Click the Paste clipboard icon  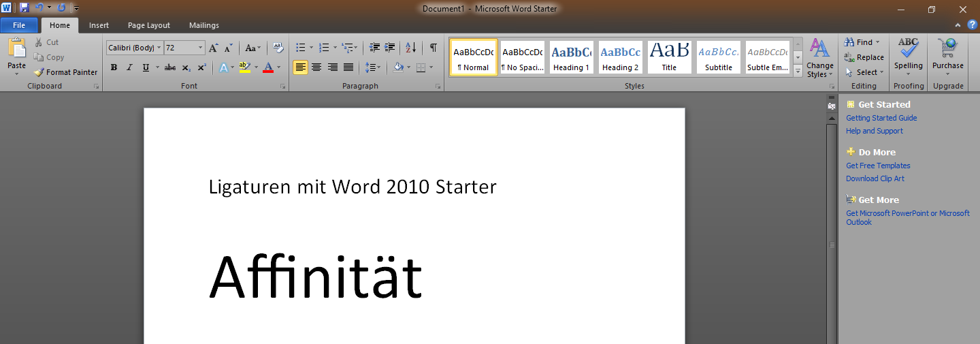click(16, 48)
